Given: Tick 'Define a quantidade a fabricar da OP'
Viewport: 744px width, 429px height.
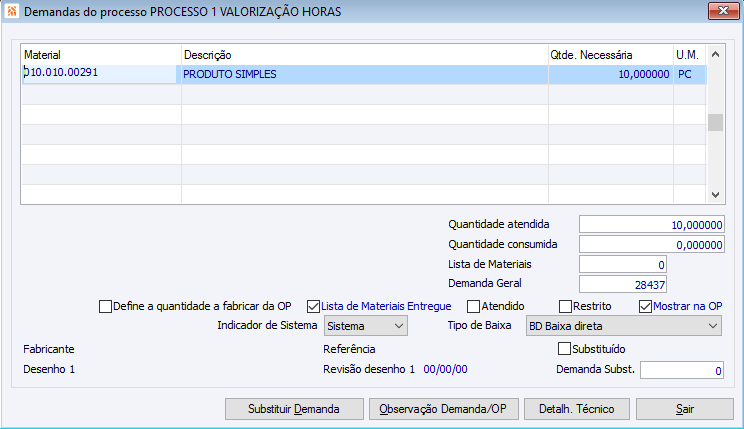Looking at the screenshot, I should (105, 307).
